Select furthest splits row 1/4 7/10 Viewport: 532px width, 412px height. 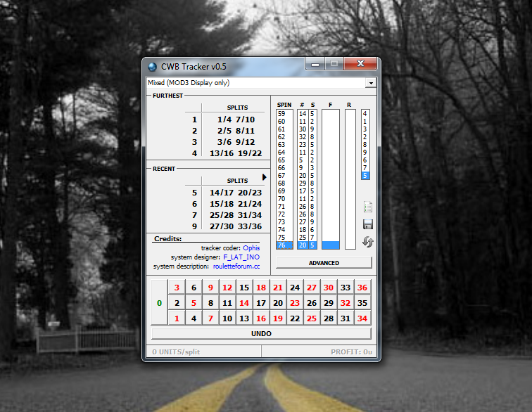pyautogui.click(x=236, y=120)
